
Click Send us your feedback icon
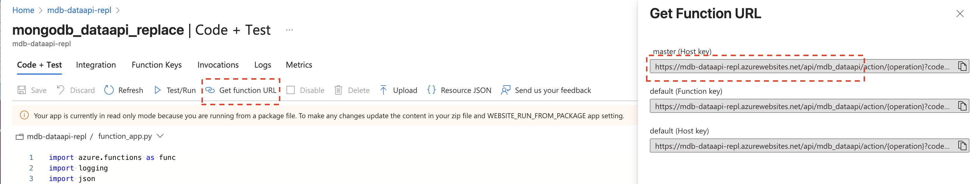pos(505,90)
